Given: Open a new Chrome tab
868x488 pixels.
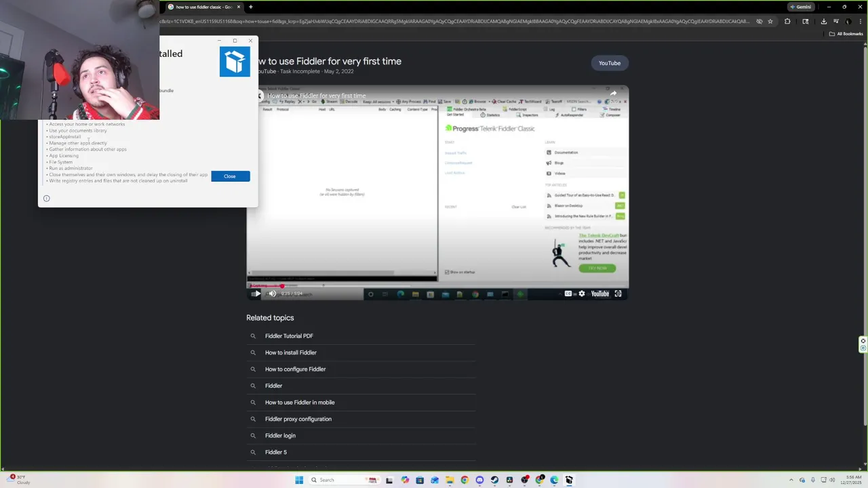Looking at the screenshot, I should 251,7.
